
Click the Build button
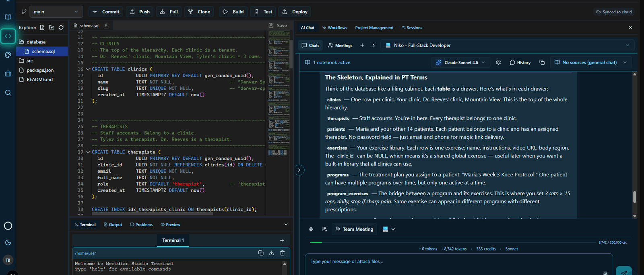click(233, 12)
